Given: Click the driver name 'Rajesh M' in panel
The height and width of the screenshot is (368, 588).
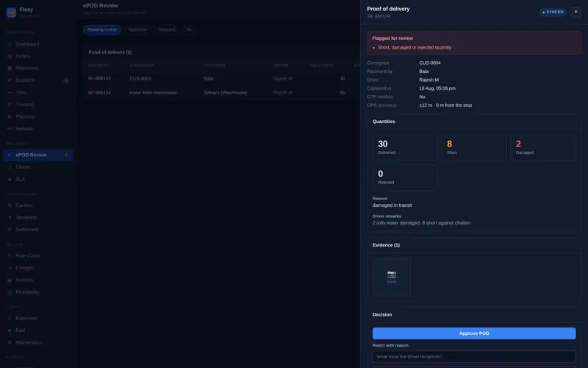Looking at the screenshot, I should (x=429, y=80).
